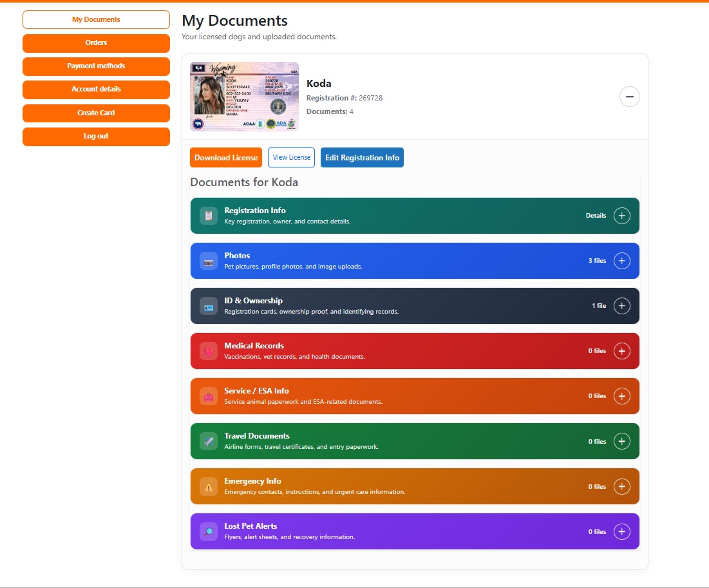Click the Photos image icon
709x588 pixels.
click(x=208, y=260)
